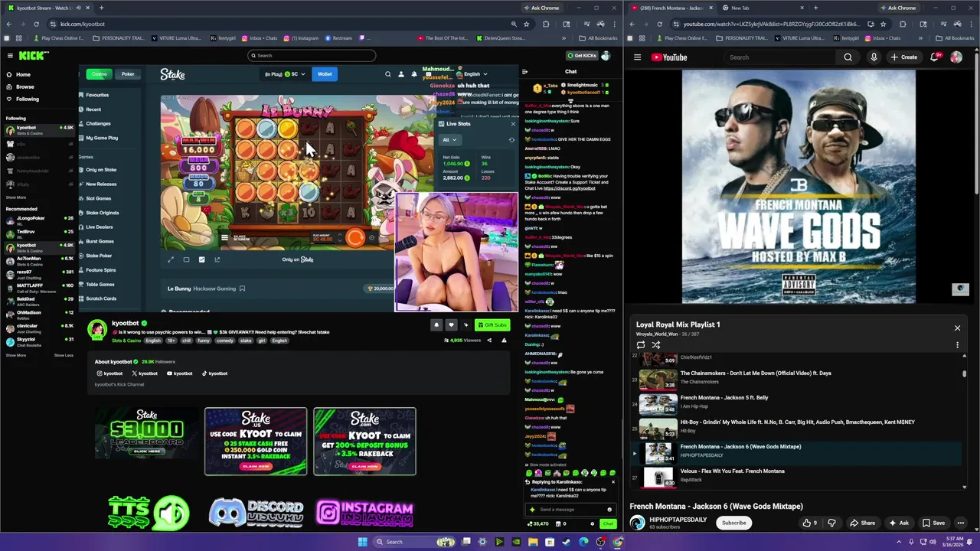Click Show Less under Recommended channels

(64, 355)
